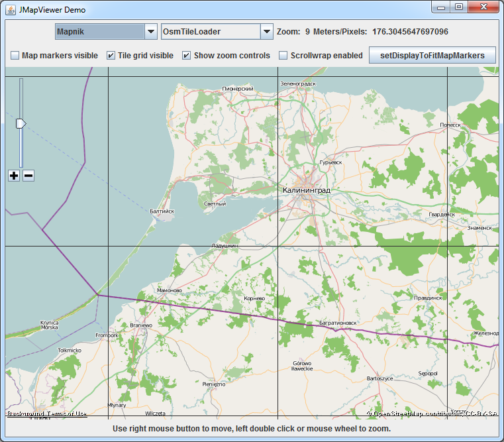Click the zoom slider handle

tap(21, 124)
